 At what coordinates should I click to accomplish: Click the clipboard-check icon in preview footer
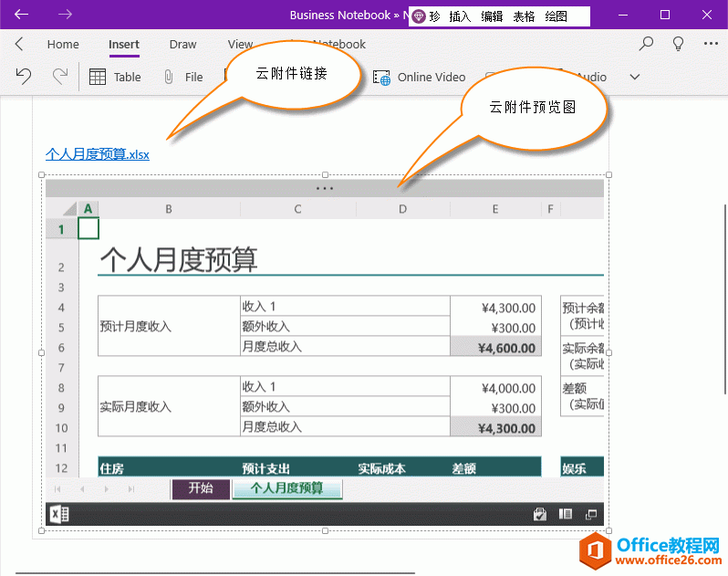[539, 514]
